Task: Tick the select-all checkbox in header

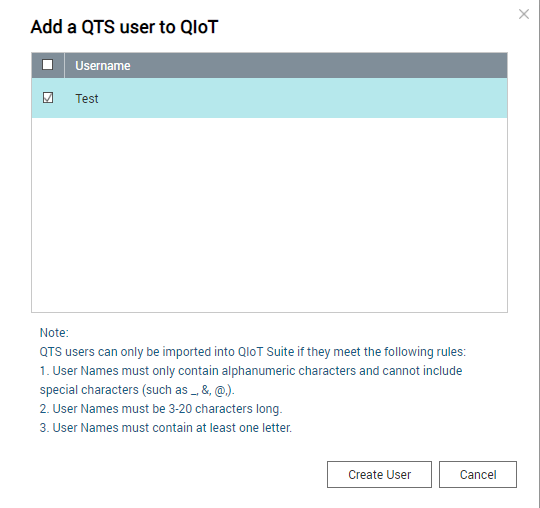Action: [47, 64]
